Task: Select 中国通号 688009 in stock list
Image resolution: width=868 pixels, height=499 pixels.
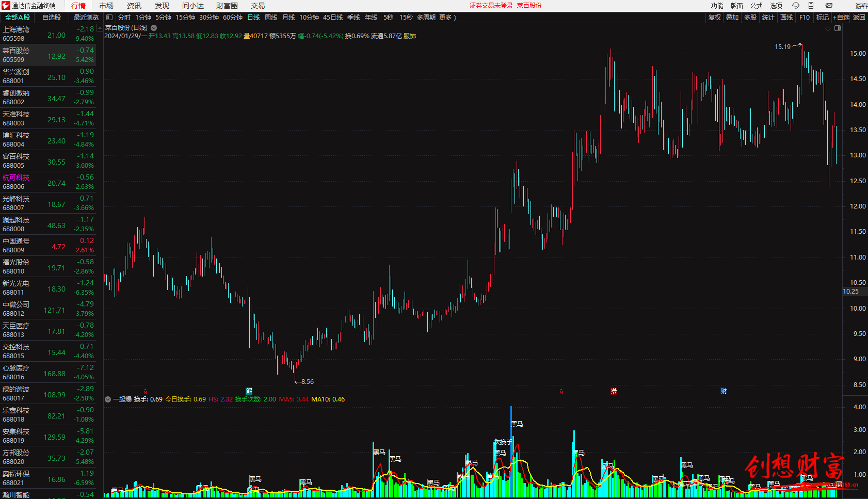Action: (x=48, y=246)
